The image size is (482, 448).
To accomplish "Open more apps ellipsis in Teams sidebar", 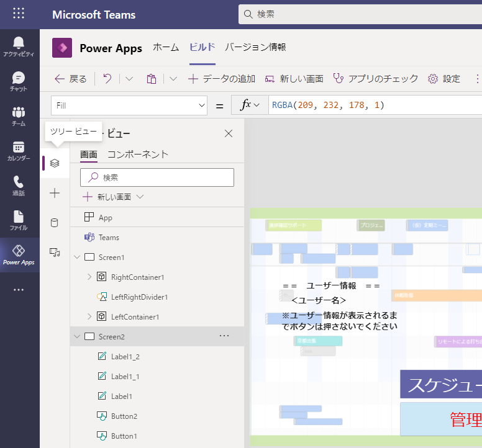I will [x=19, y=290].
